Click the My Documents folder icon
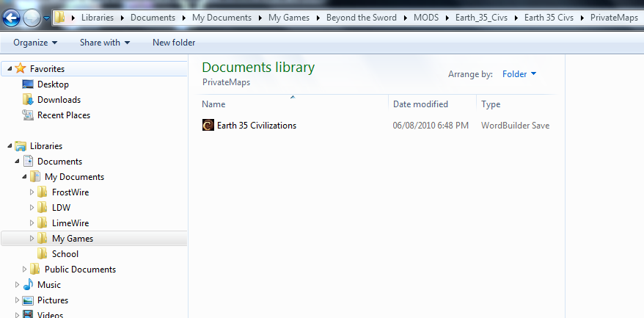 point(35,177)
